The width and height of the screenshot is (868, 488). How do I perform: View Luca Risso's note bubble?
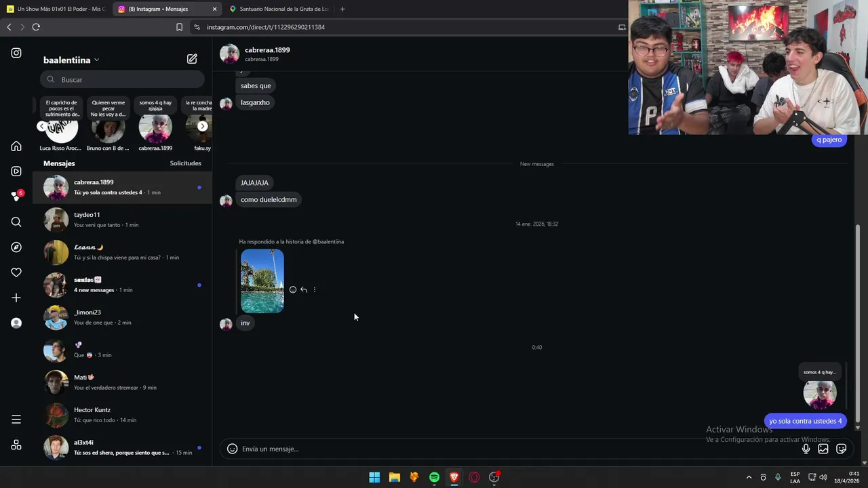click(62, 108)
